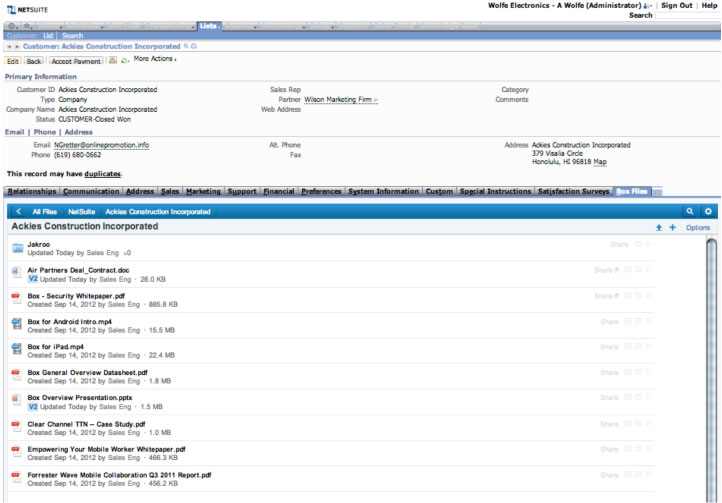Click the global Search input field

(688, 15)
